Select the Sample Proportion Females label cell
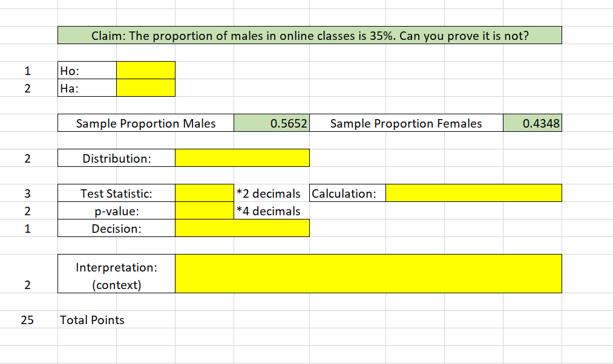This screenshot has height=364, width=613. click(406, 123)
